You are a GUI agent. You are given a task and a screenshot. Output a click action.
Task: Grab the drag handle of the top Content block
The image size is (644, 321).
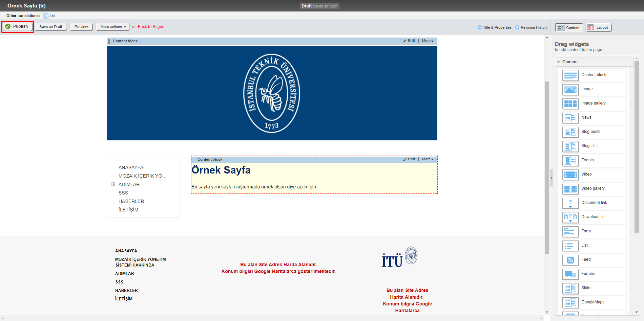[109, 41]
